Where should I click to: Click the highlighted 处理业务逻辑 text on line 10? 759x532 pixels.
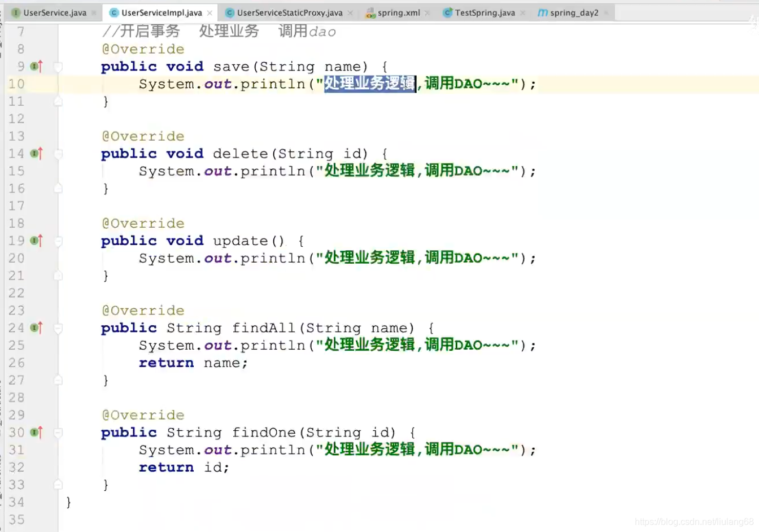coord(370,84)
